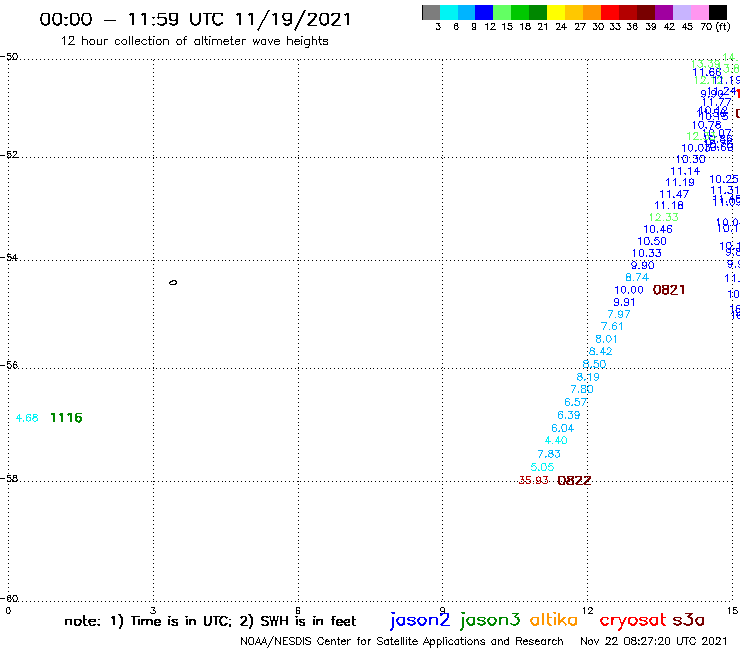
Task: Click the 7.97 wave height value
Action: pos(619,314)
